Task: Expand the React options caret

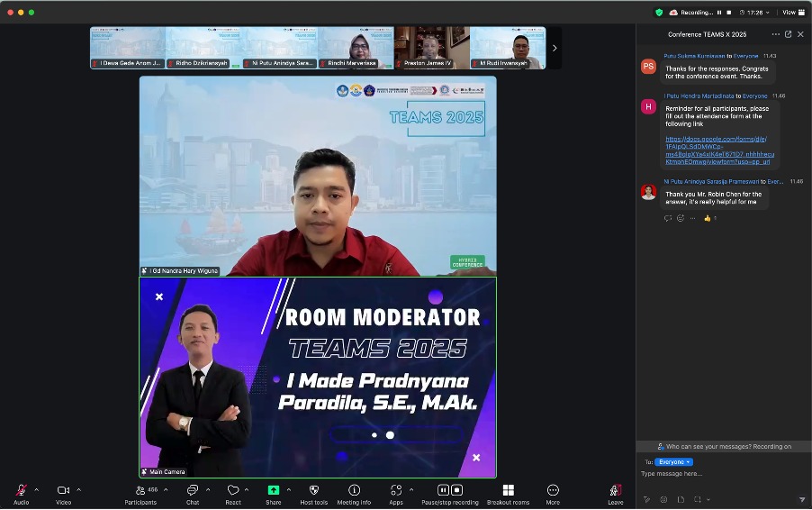Action: 248,490
